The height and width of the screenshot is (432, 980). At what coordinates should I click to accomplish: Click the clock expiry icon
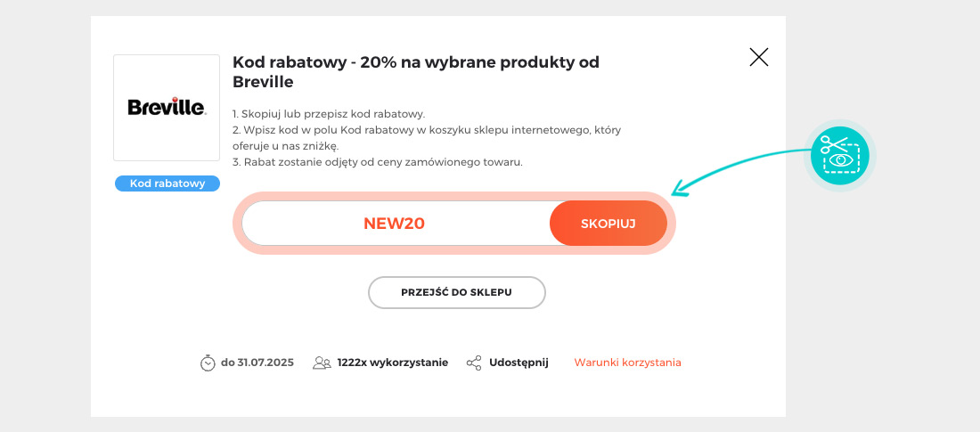click(208, 363)
